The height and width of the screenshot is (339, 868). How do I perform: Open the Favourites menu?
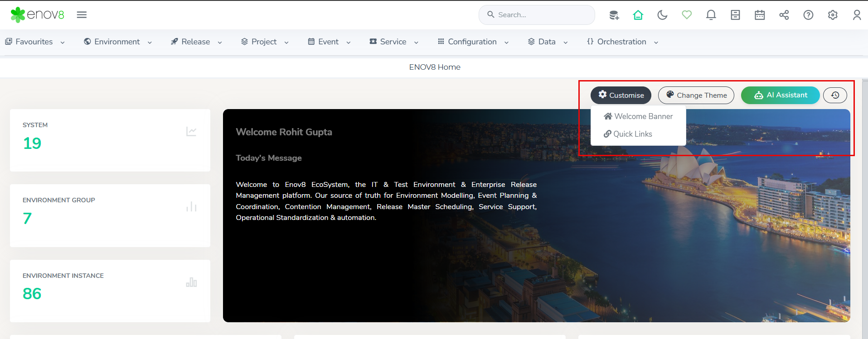[35, 42]
